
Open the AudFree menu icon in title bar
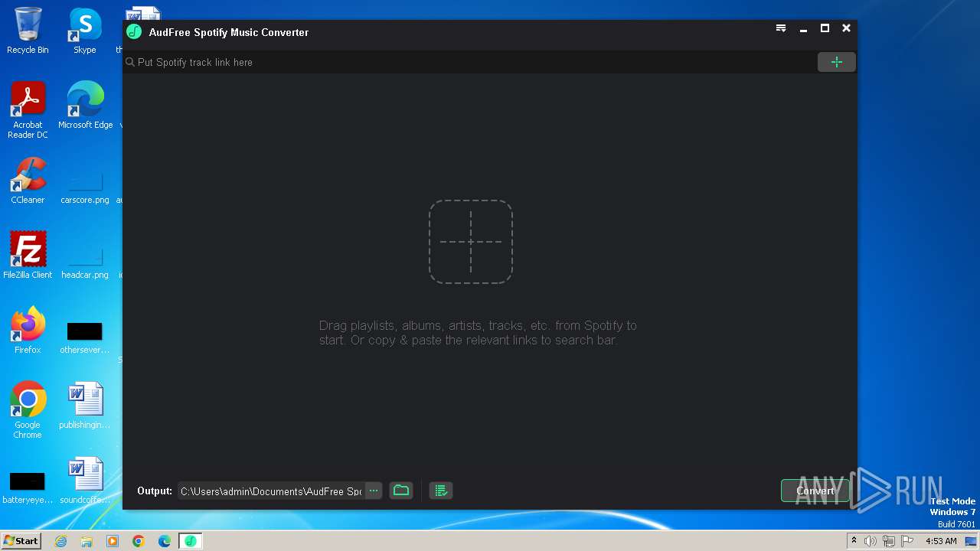click(781, 28)
